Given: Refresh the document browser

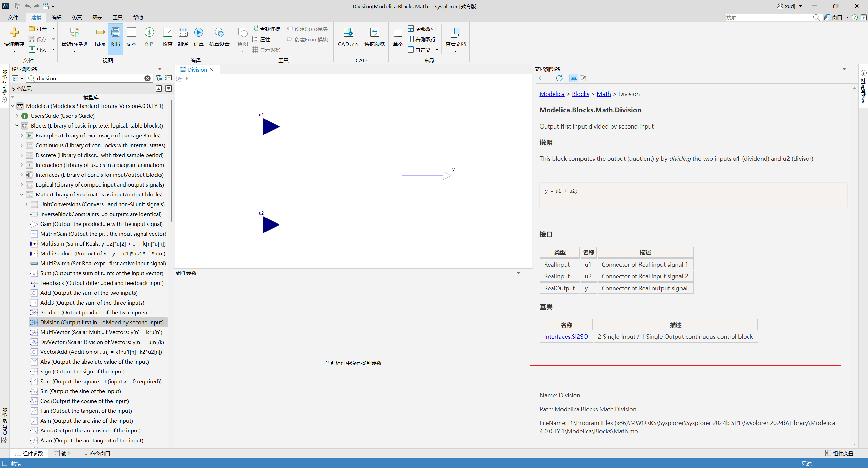Looking at the screenshot, I should coord(559,78).
